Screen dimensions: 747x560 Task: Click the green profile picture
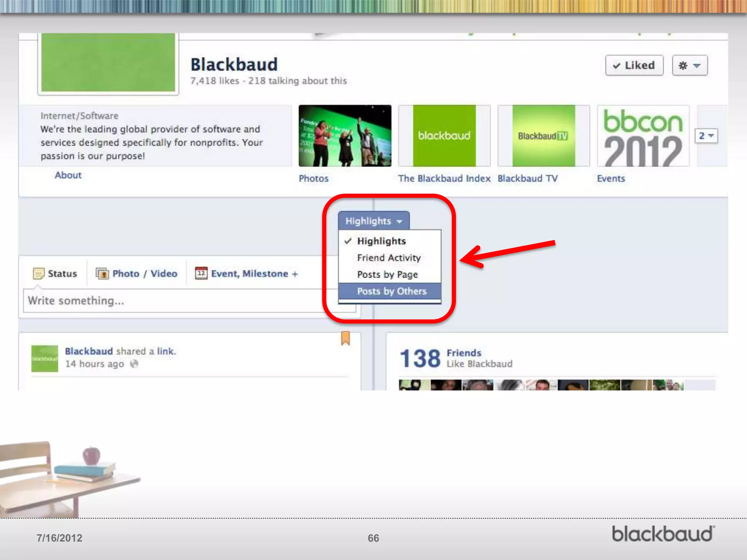[x=108, y=63]
